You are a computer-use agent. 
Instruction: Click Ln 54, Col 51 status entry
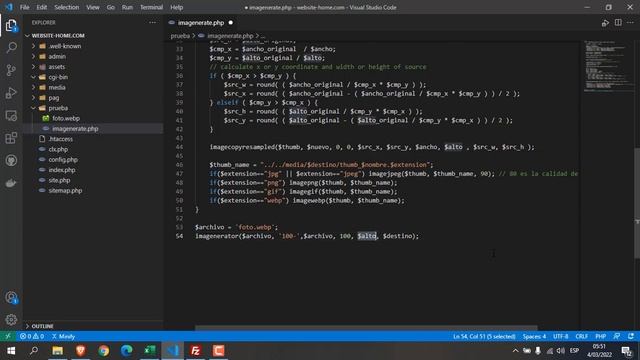click(484, 336)
